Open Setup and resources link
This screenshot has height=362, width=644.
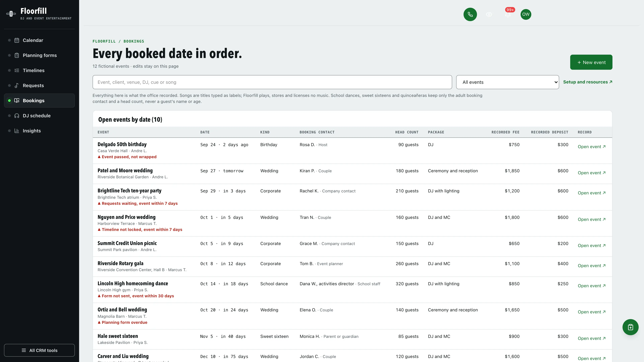tap(588, 82)
